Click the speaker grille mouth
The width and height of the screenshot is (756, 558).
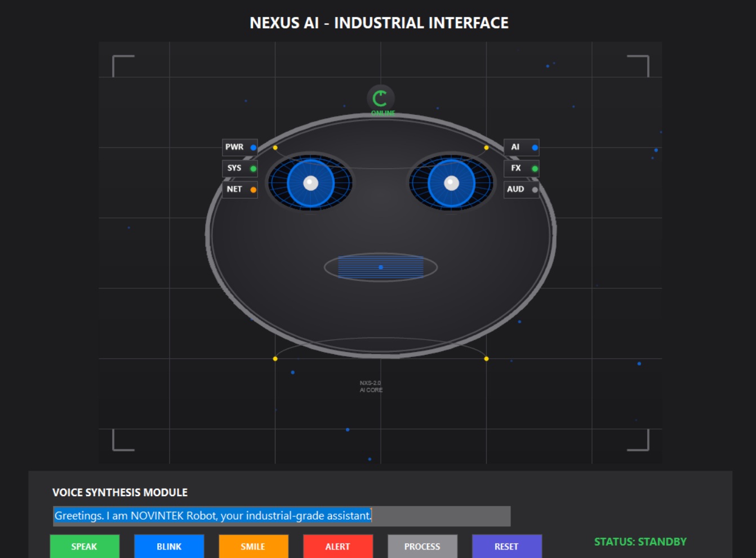380,266
